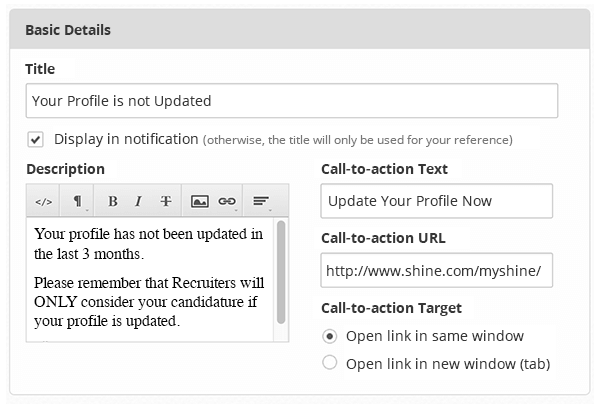Insert an image into description

tap(200, 201)
